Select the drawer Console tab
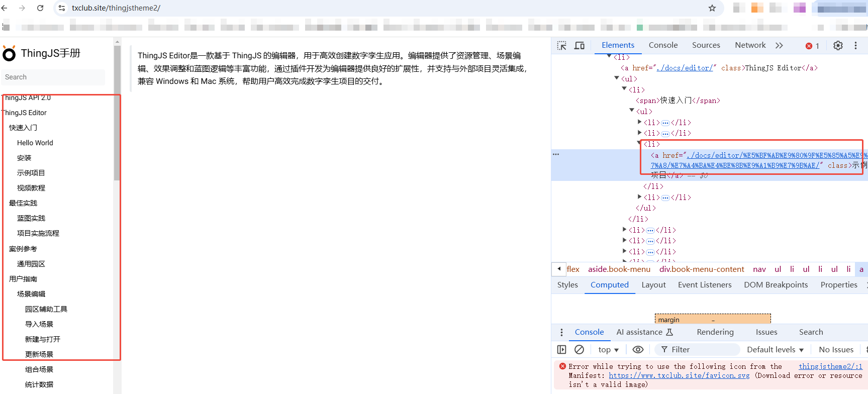 (x=589, y=332)
